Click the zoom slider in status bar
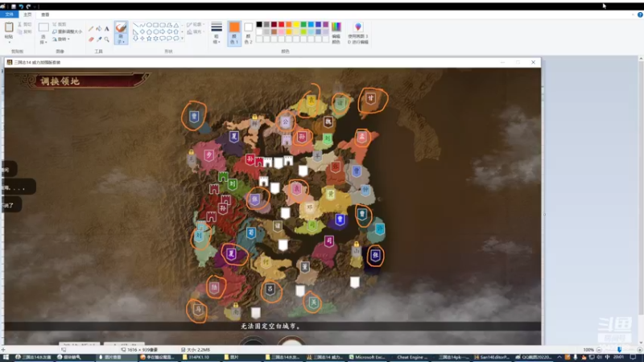This screenshot has height=362, width=644. click(619, 350)
